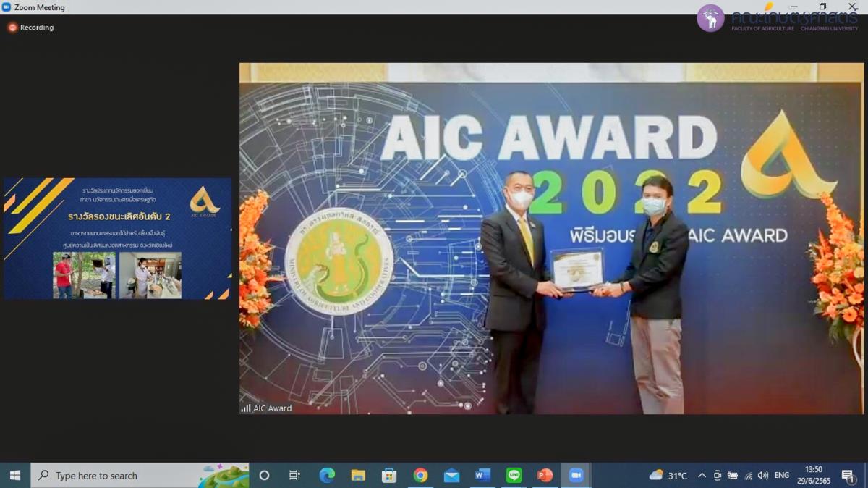Open the Wi-Fi network settings icon
This screenshot has height=488, width=868.
(x=748, y=476)
